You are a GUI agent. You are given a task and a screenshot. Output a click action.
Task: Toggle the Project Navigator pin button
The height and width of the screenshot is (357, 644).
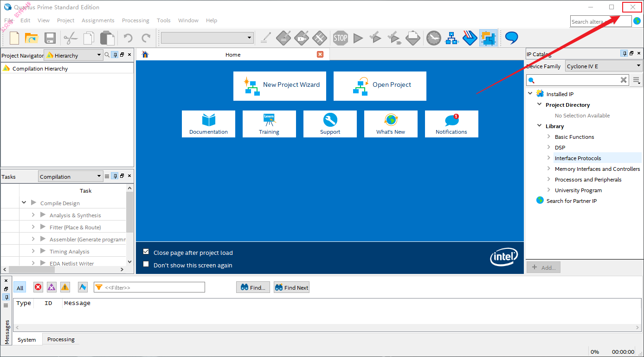pyautogui.click(x=115, y=55)
